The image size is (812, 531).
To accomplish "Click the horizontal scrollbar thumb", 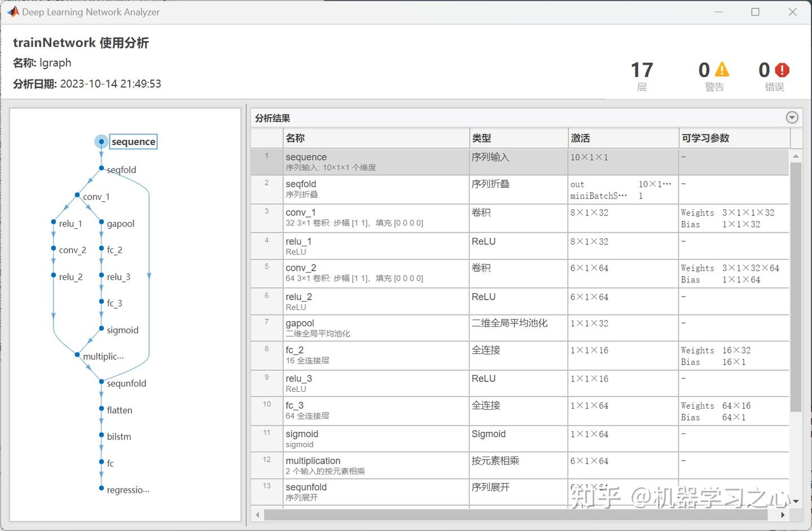I will (x=516, y=515).
